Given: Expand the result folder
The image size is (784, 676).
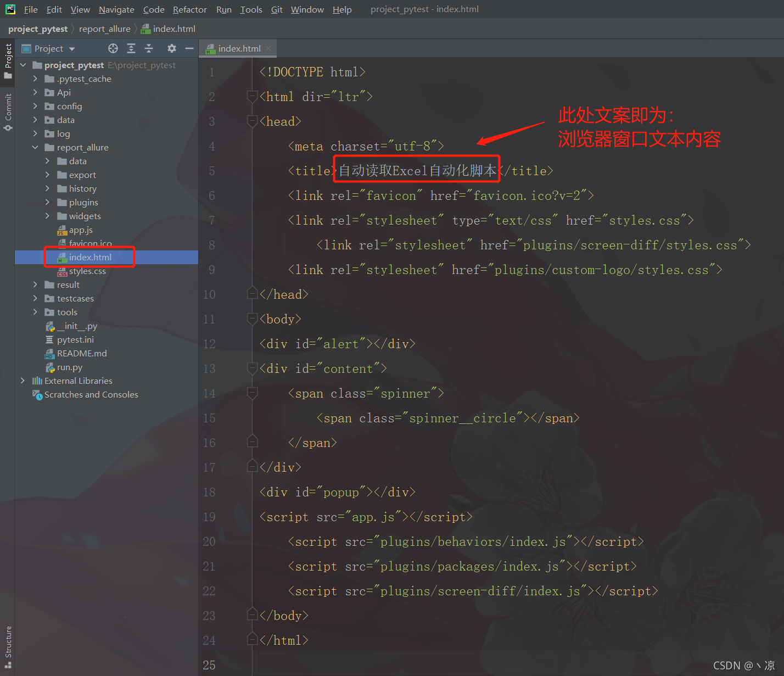Looking at the screenshot, I should tap(35, 284).
